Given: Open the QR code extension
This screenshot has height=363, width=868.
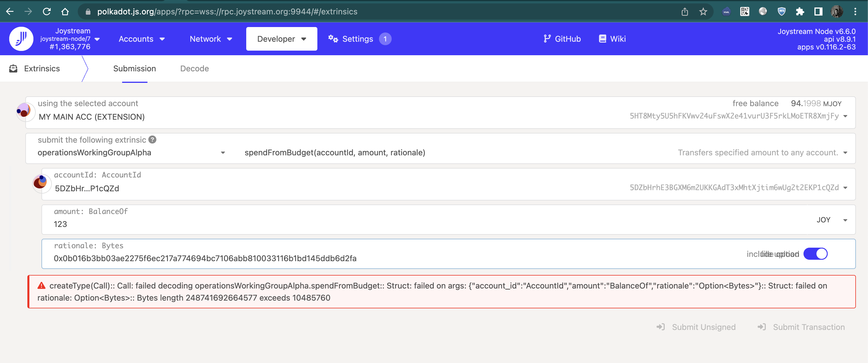Looking at the screenshot, I should pos(745,12).
